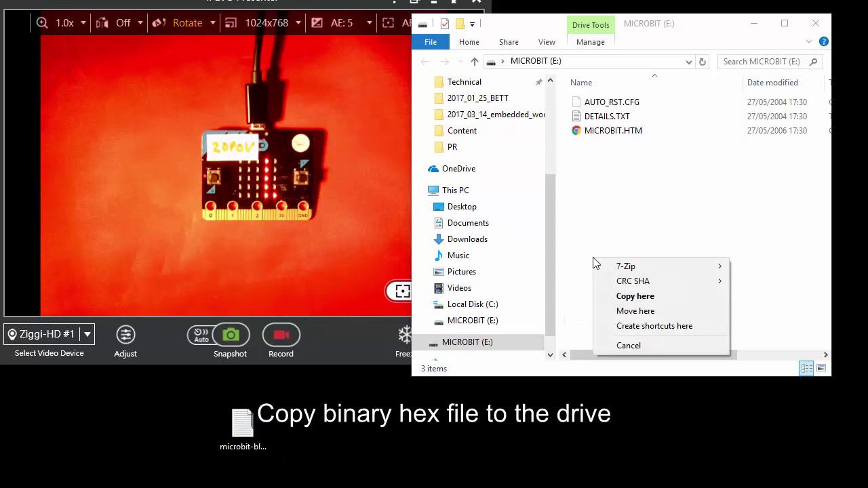Open the Rotate dropdown arrow
The height and width of the screenshot is (488, 868).
point(212,23)
